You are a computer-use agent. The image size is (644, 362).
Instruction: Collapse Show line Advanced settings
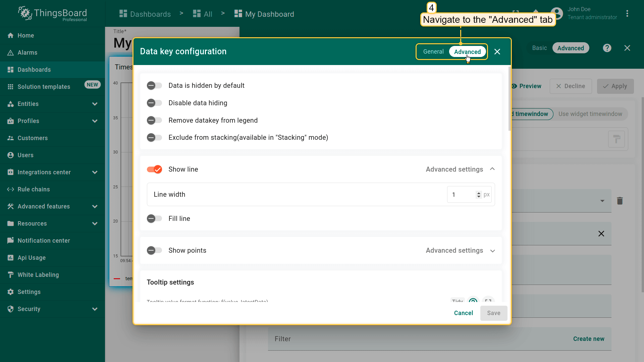tap(460, 169)
